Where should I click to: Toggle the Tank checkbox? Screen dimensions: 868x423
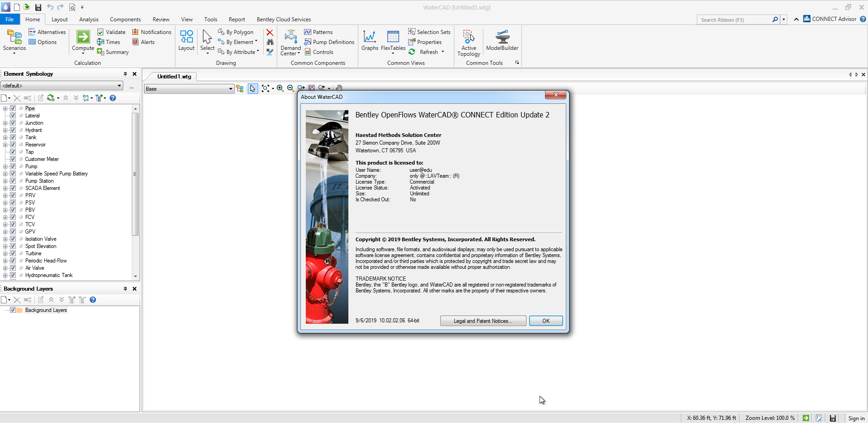13,137
